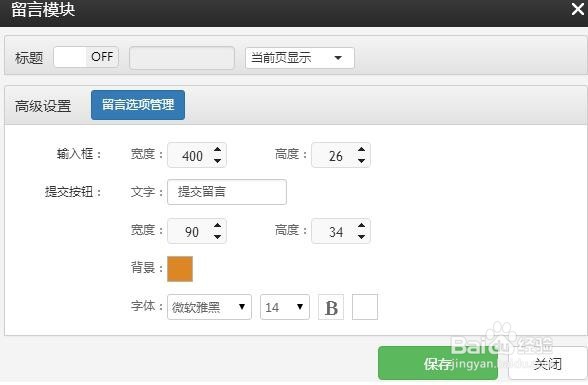Increase submit button height from 34

pos(362,226)
